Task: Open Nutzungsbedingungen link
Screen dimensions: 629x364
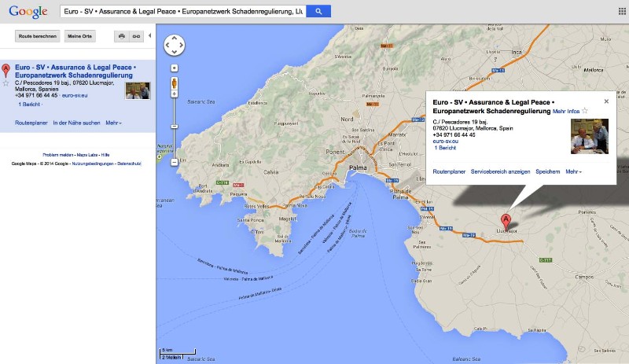Action: [x=93, y=164]
